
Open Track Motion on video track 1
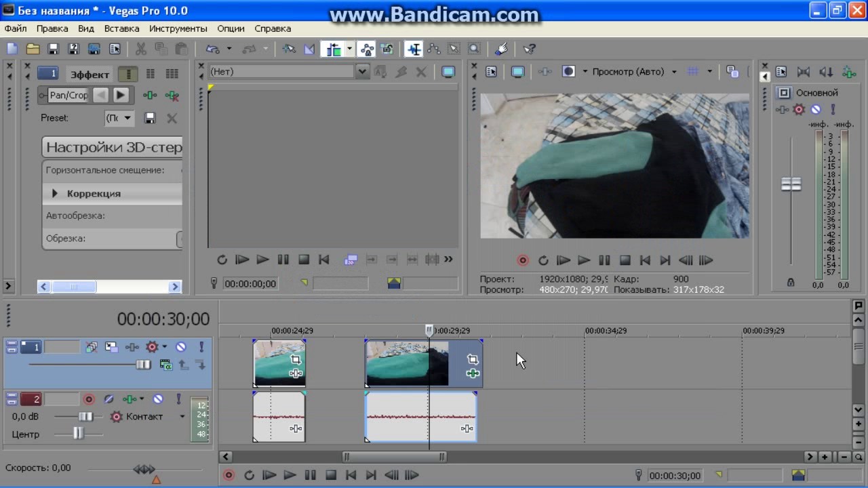[x=111, y=347]
